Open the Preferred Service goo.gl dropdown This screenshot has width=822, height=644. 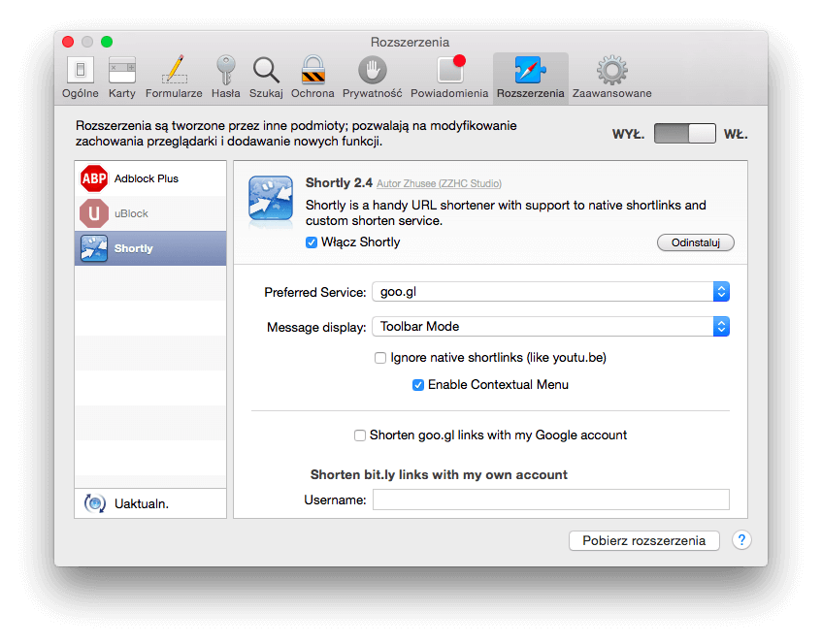(x=550, y=292)
